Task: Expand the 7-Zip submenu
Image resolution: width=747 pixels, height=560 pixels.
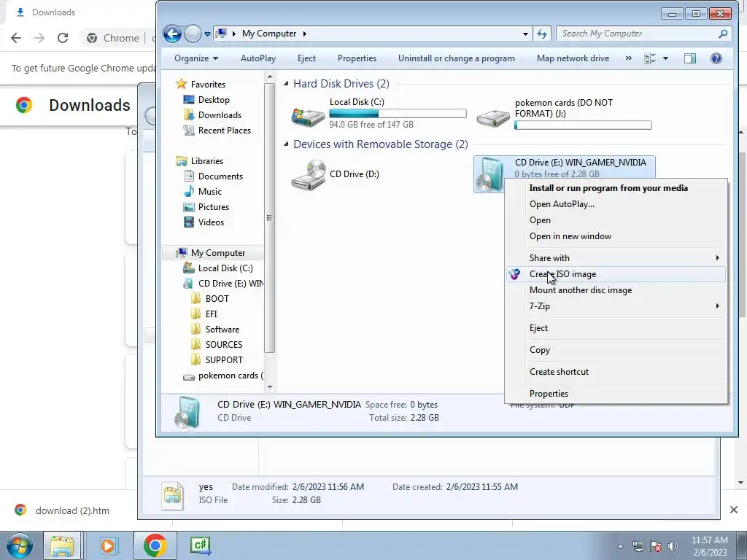Action: pyautogui.click(x=616, y=306)
